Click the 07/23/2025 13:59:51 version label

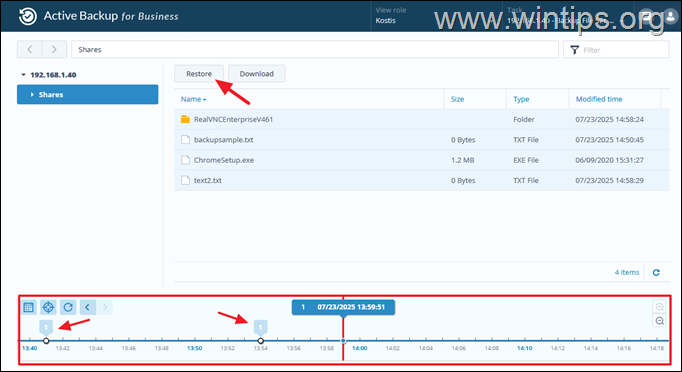pyautogui.click(x=343, y=307)
